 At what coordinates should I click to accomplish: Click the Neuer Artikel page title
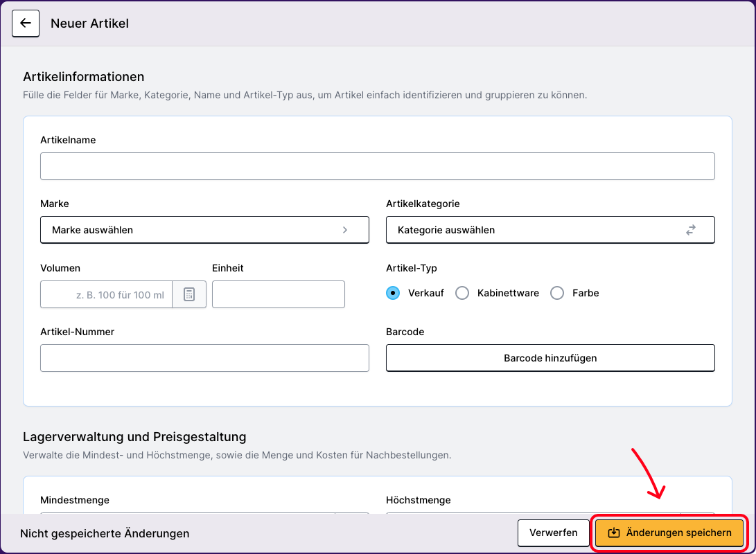(x=89, y=23)
